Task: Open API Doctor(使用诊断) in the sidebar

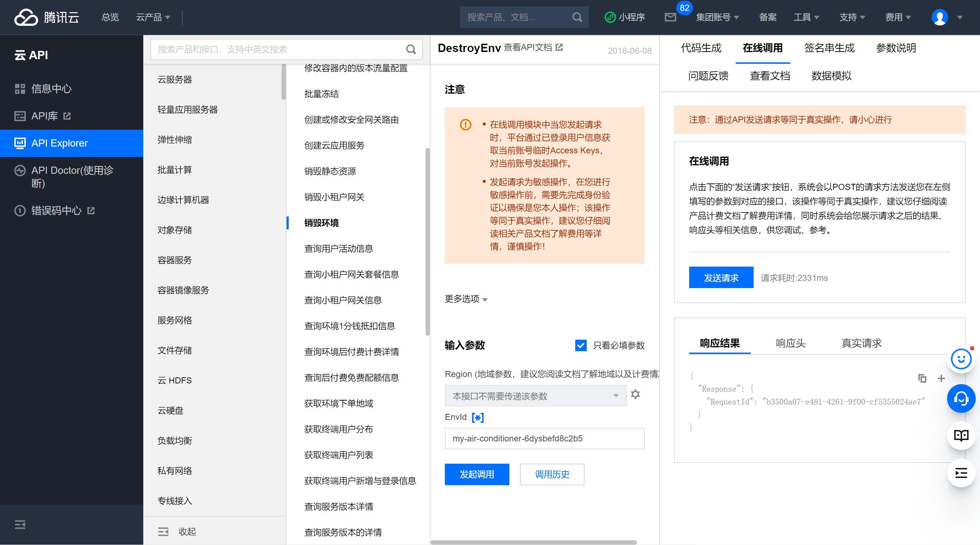Action: tap(72, 177)
